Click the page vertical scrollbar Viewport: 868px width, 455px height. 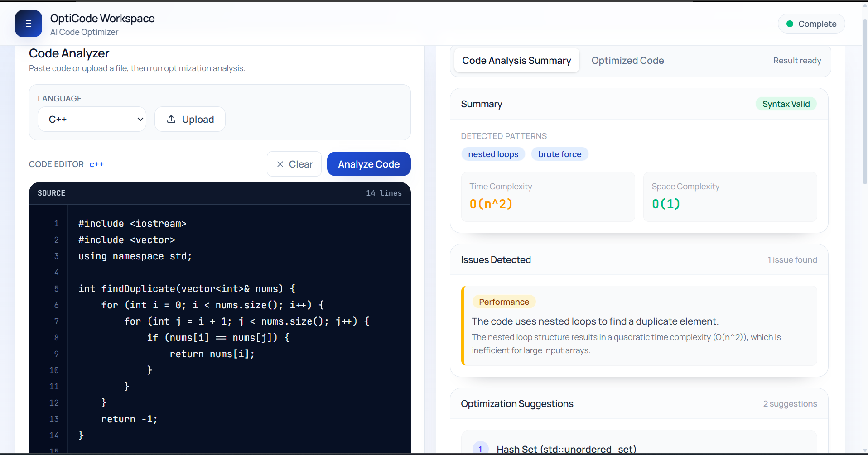coord(864,102)
